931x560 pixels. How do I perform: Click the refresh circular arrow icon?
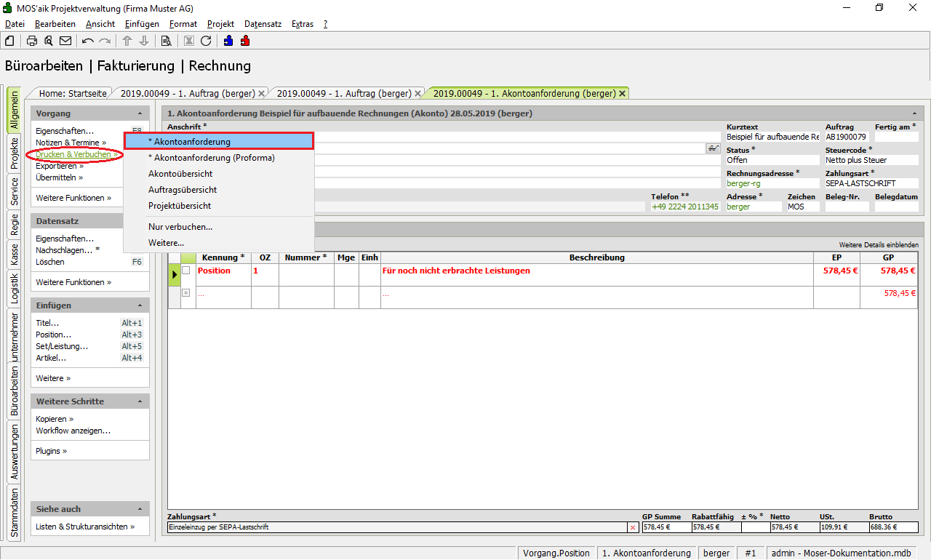click(x=206, y=41)
